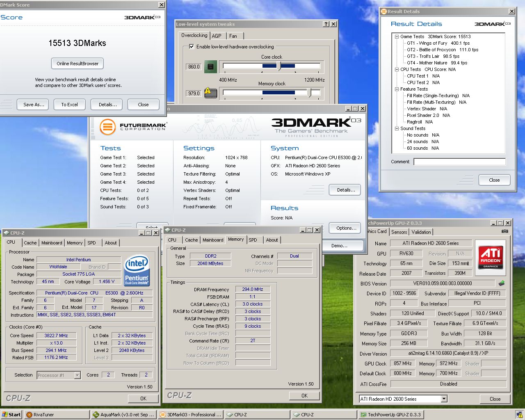The height and width of the screenshot is (420, 525).
Task: Click the save BIOS icon in GPU-Z
Action: point(501,283)
